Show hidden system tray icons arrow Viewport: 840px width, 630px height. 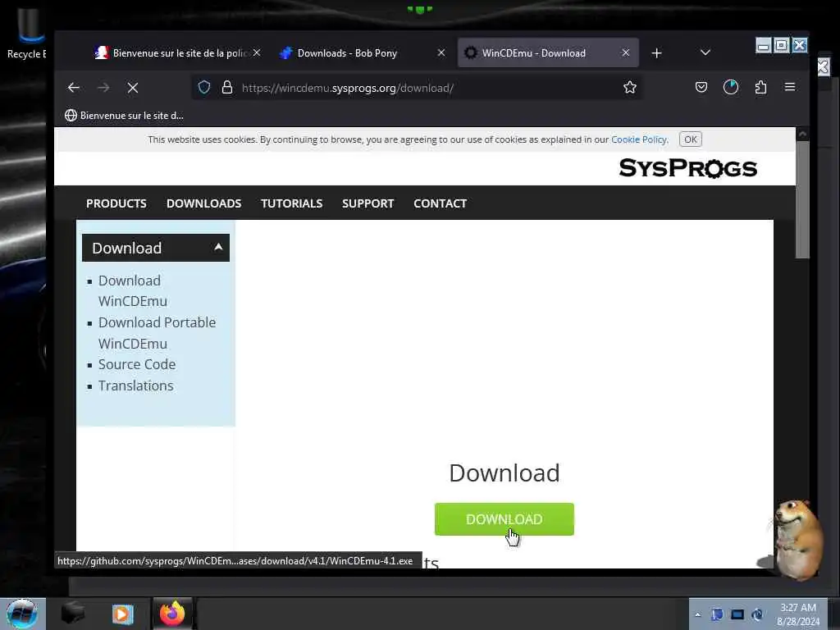pos(697,615)
